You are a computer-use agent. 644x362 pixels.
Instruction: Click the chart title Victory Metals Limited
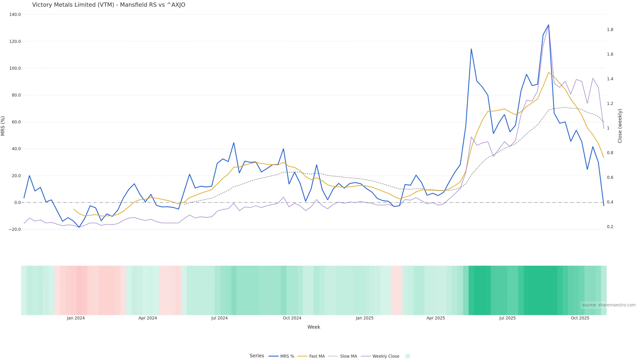coord(109,5)
